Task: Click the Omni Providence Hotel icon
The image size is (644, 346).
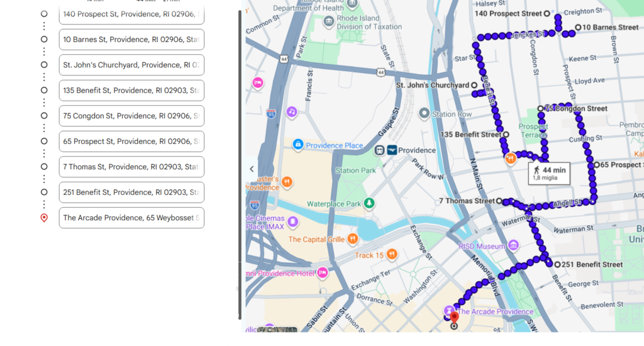Action: [323, 272]
